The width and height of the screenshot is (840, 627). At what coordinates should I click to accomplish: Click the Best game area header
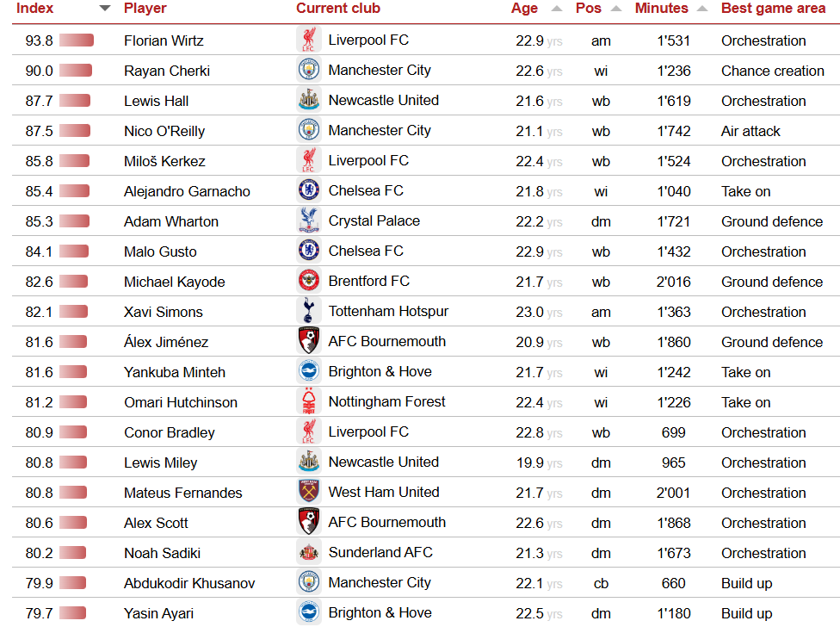(x=773, y=9)
